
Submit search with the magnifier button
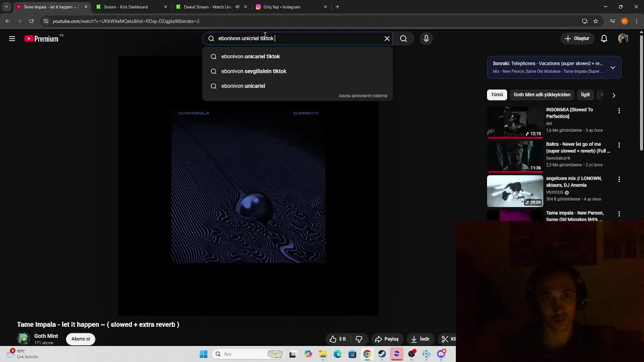tap(404, 38)
